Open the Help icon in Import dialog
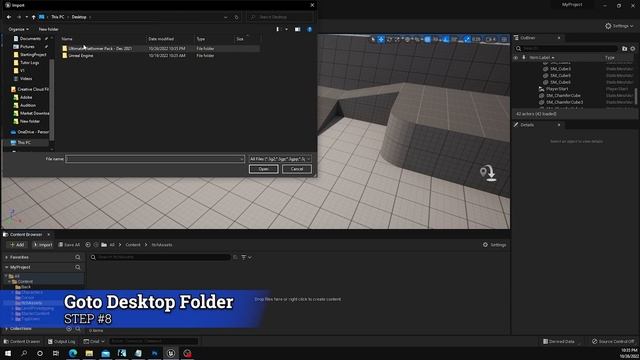Viewport: 640px width, 360px height. pos(309,29)
